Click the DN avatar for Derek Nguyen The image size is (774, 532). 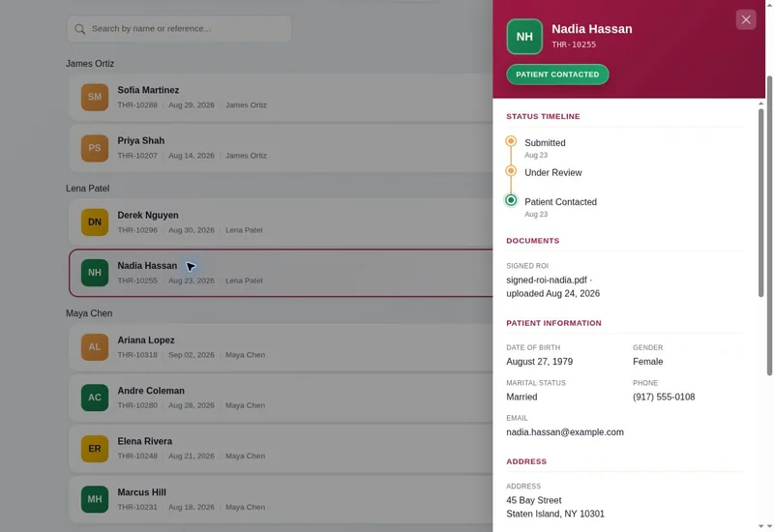click(x=95, y=222)
